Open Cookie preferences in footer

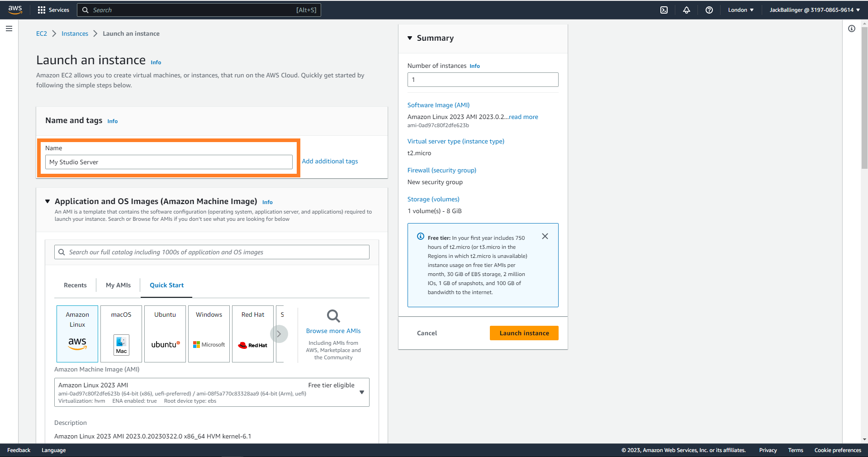point(838,450)
